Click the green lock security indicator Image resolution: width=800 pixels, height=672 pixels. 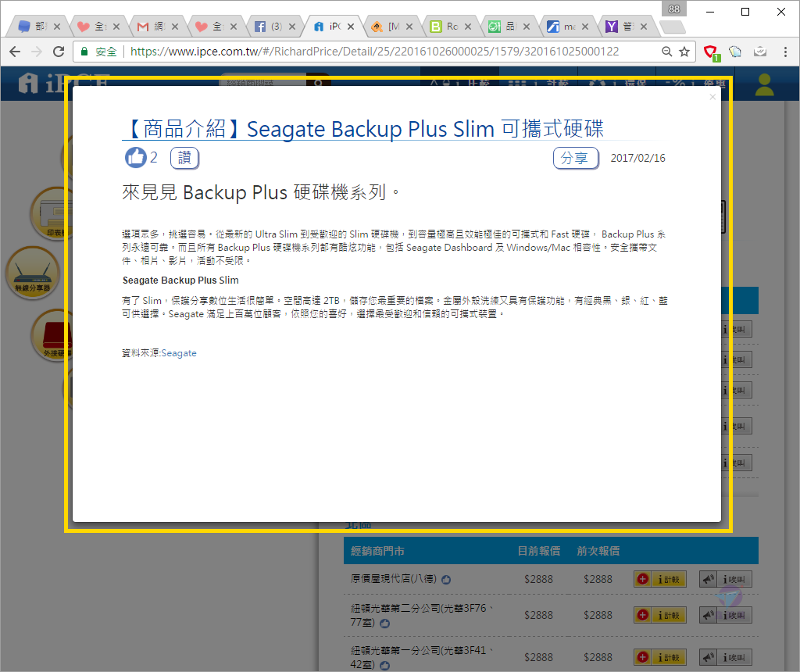point(84,52)
